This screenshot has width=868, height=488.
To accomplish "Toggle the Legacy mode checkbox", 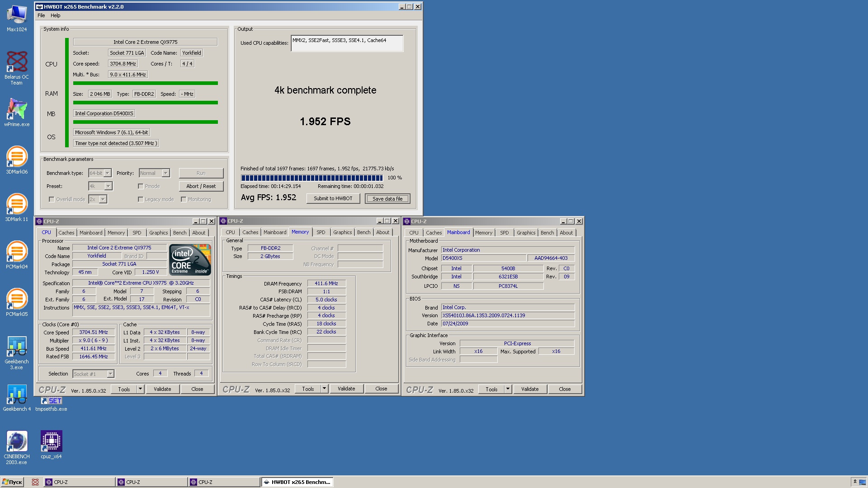I will coord(141,199).
